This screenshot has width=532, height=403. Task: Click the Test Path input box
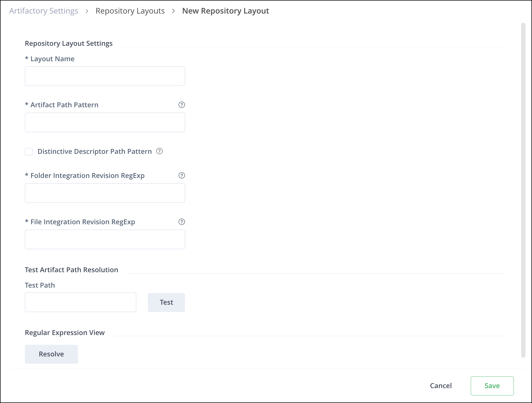[80, 302]
